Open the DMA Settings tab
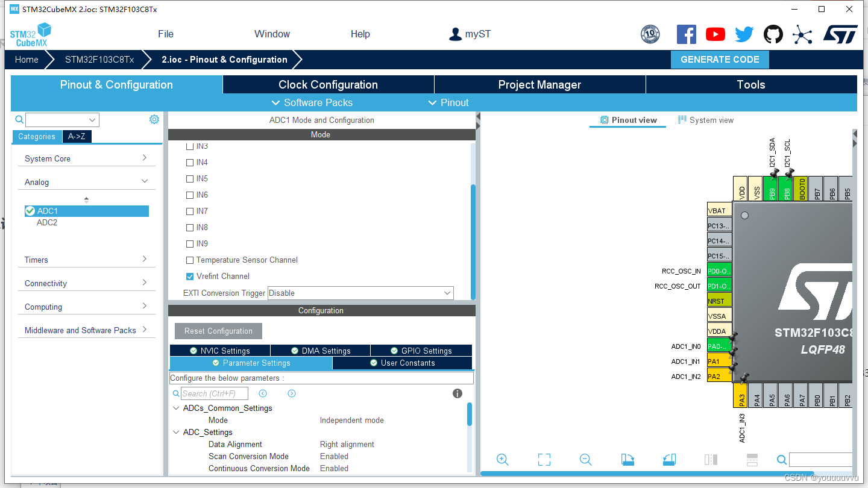The image size is (868, 488). pos(320,351)
